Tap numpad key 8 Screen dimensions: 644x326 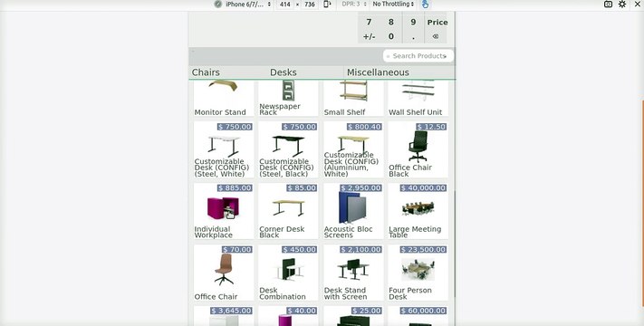coord(391,22)
